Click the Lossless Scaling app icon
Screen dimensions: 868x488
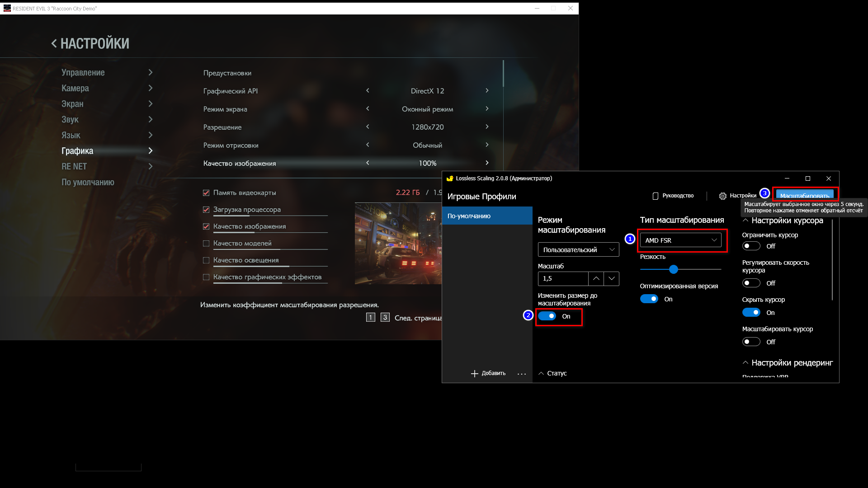pyautogui.click(x=449, y=178)
